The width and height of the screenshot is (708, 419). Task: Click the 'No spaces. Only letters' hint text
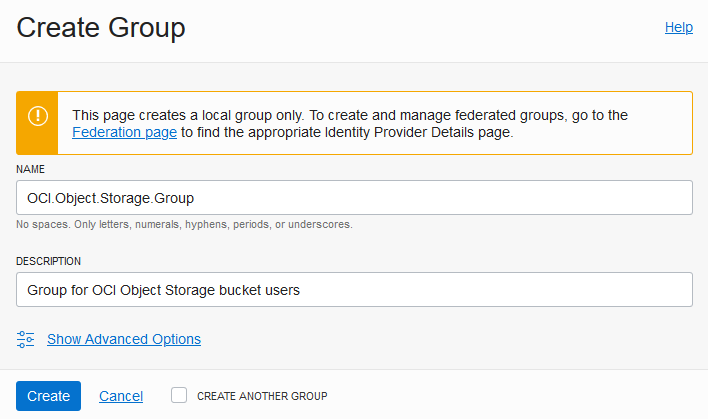tap(184, 224)
